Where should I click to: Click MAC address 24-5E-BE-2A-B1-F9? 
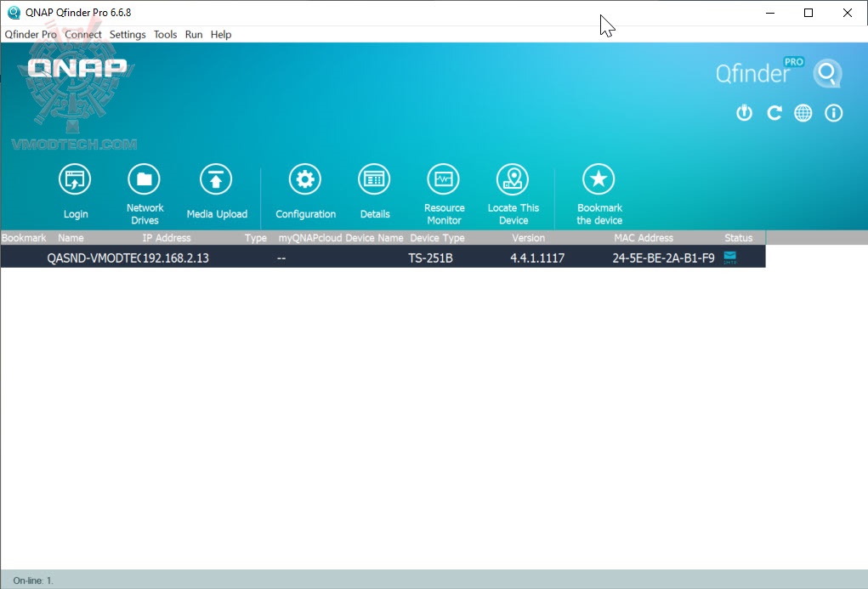pos(663,258)
